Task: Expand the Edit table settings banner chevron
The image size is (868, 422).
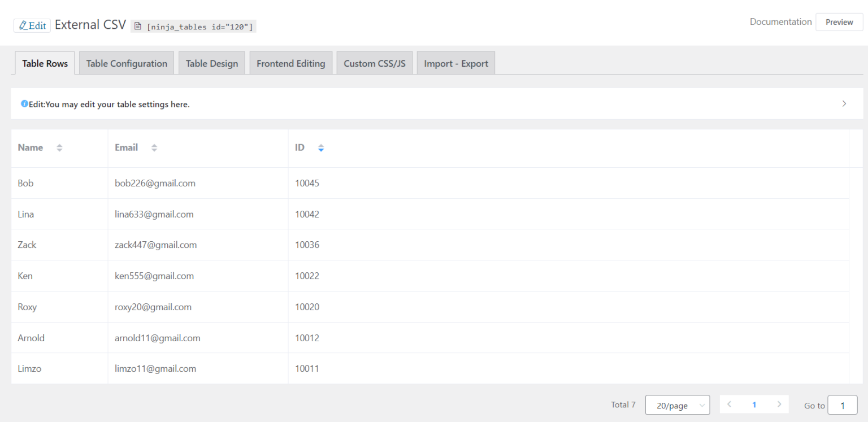Action: tap(844, 103)
